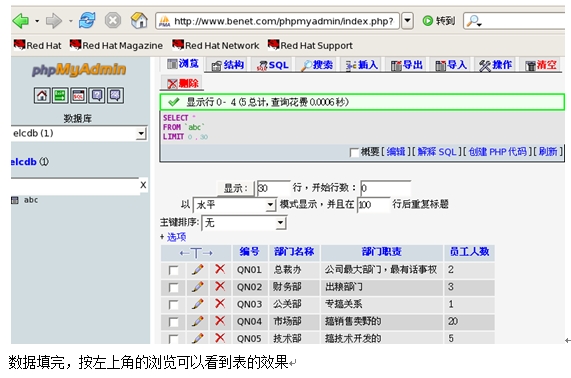Reload the page with the refresh icon
The width and height of the screenshot is (571, 378).
[87, 20]
